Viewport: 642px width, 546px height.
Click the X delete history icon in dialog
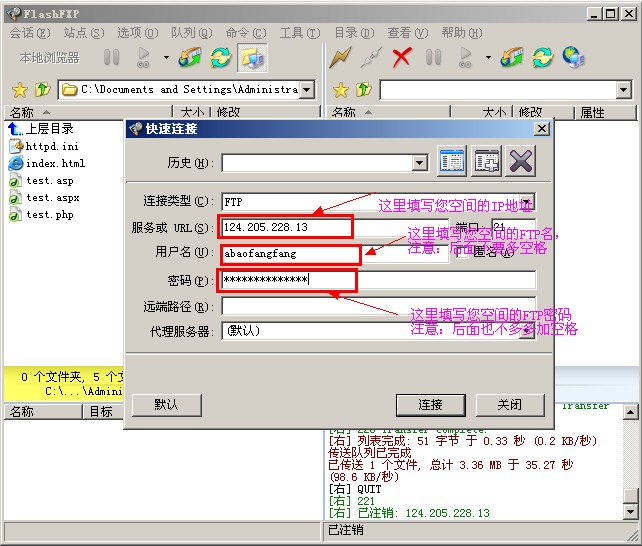point(521,161)
